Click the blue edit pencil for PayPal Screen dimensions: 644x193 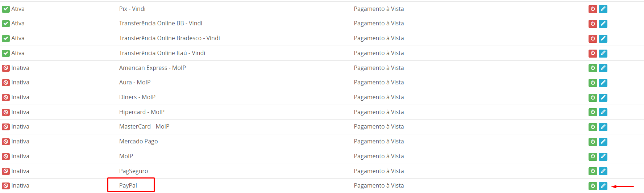click(603, 186)
